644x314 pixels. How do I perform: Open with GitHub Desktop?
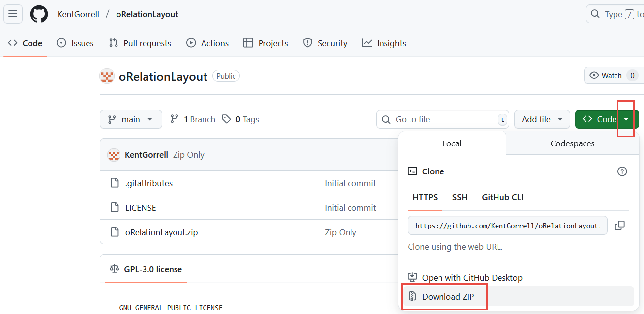[x=472, y=278]
